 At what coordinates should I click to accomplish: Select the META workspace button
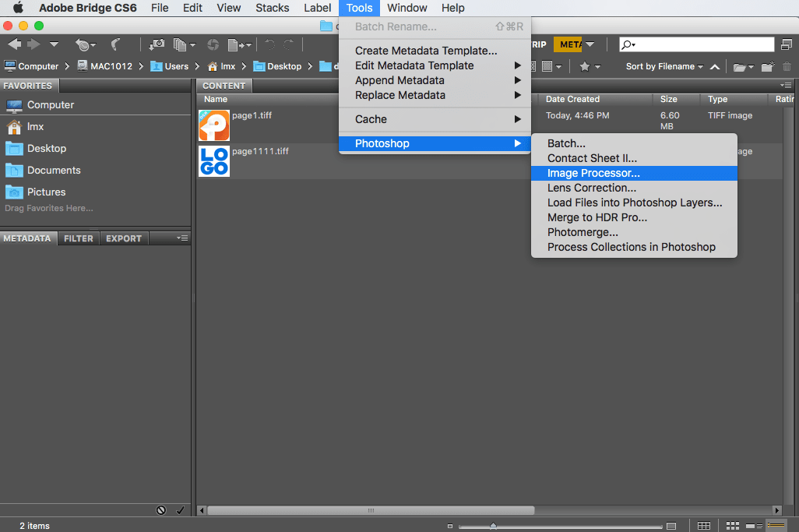[568, 44]
